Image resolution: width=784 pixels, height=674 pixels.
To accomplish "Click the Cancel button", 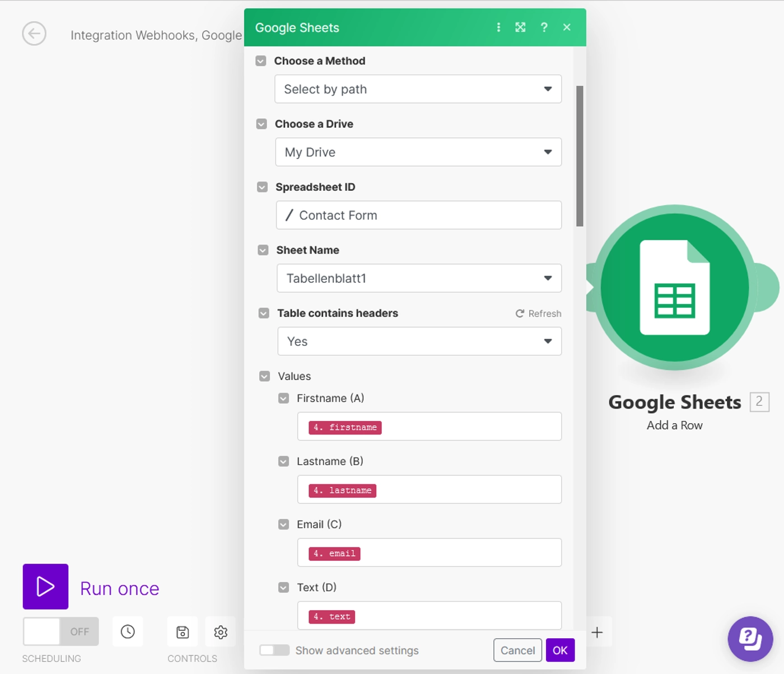I will point(517,650).
